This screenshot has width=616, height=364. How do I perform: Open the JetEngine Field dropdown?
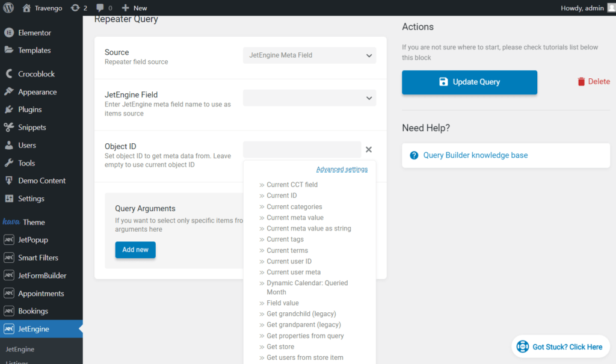click(309, 97)
